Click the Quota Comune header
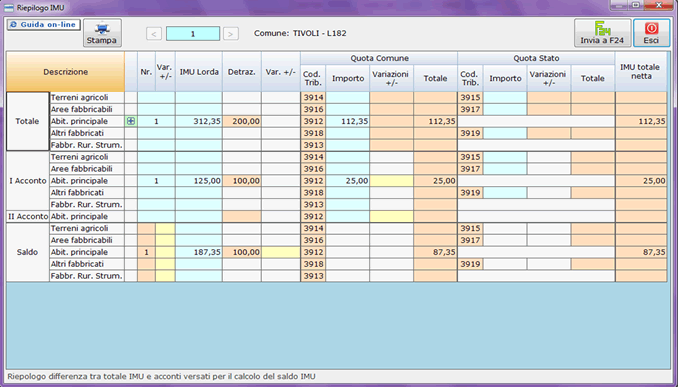678x387 pixels. click(379, 58)
